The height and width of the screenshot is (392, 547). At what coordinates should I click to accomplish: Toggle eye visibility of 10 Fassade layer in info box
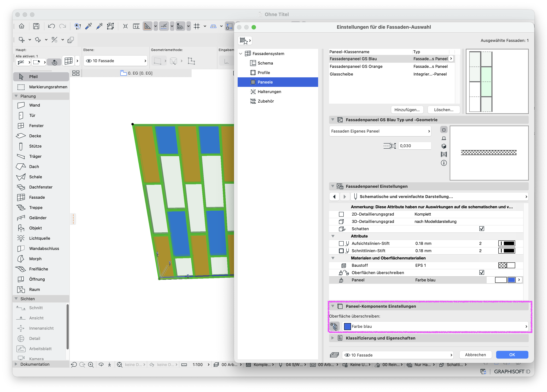tap(89, 61)
